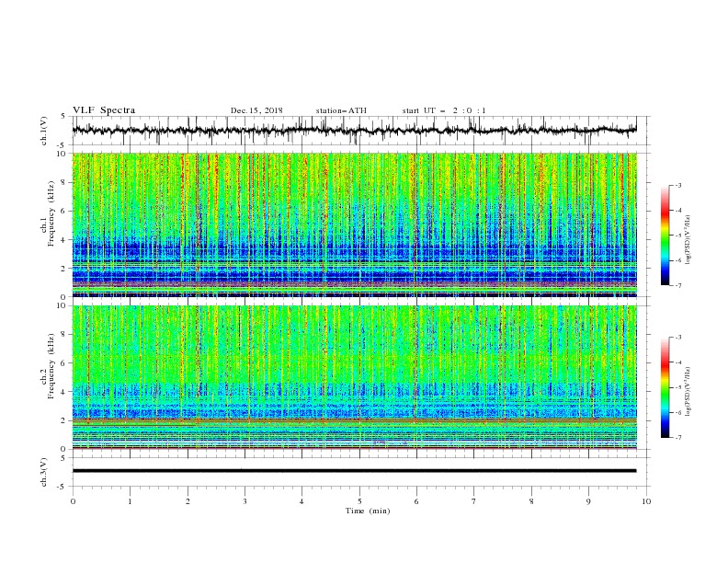Click the "ch.3(V)" axis label

(44, 472)
